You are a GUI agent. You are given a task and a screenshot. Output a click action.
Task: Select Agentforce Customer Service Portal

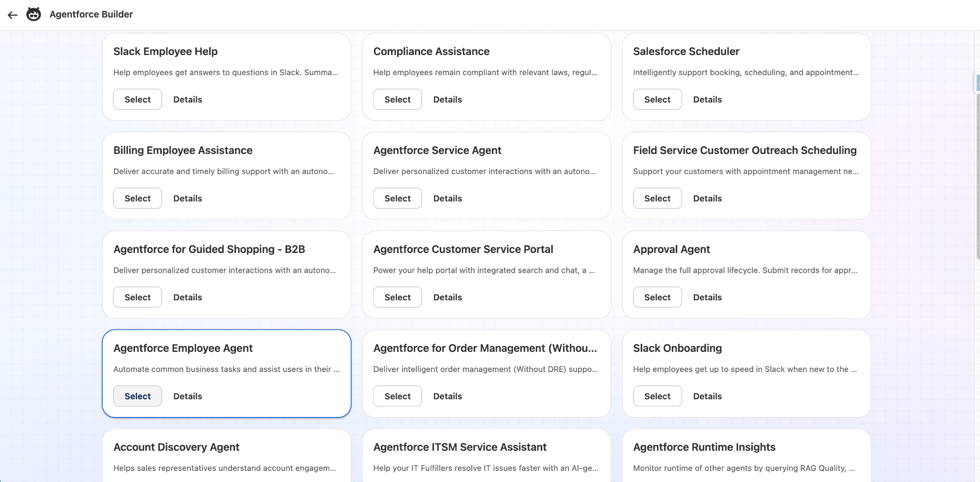(397, 297)
